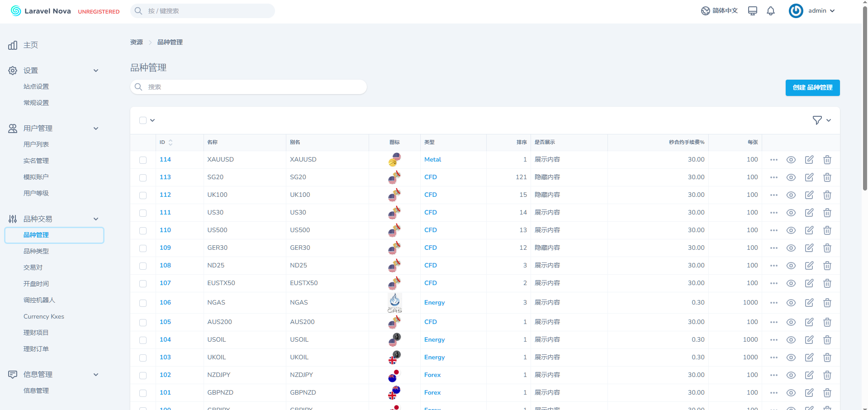This screenshot has width=868, height=410.
Task: Go to 主页 dashboard
Action: (31, 45)
